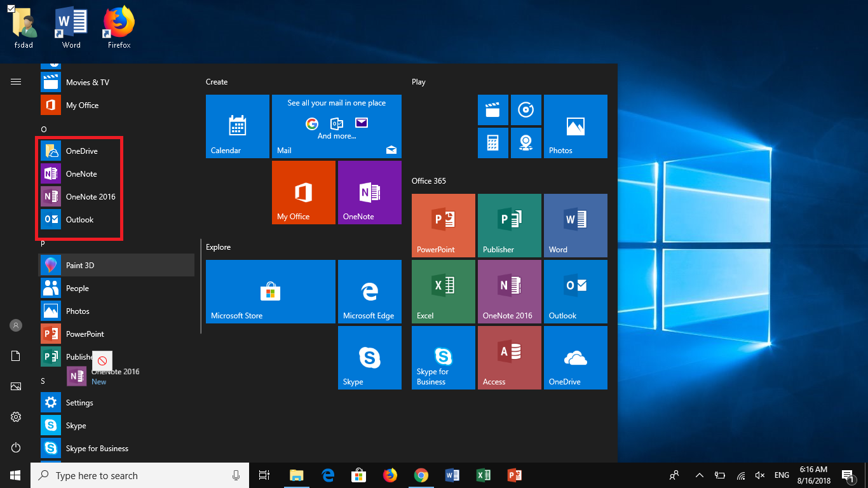The width and height of the screenshot is (868, 488).
Task: Open the network icon in the system tray
Action: point(741,475)
